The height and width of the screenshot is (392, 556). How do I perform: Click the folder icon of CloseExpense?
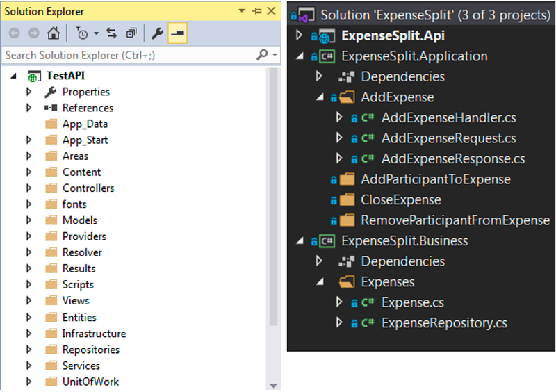[x=347, y=199]
